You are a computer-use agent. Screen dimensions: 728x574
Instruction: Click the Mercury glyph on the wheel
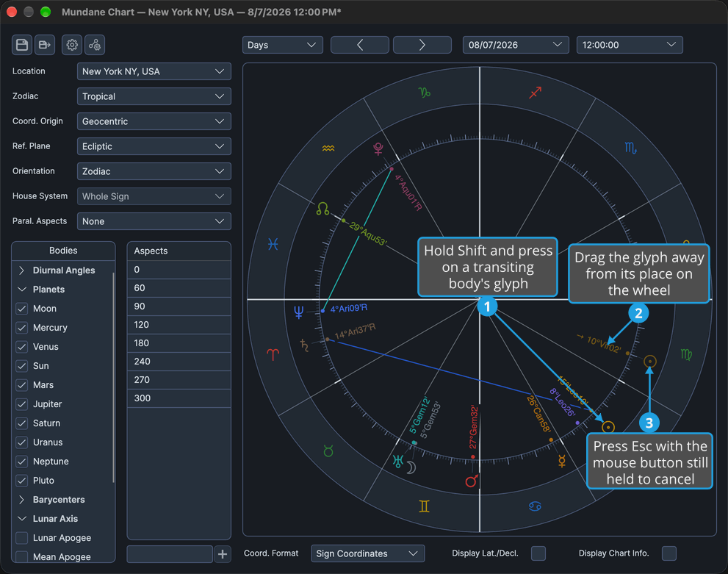coord(562,461)
